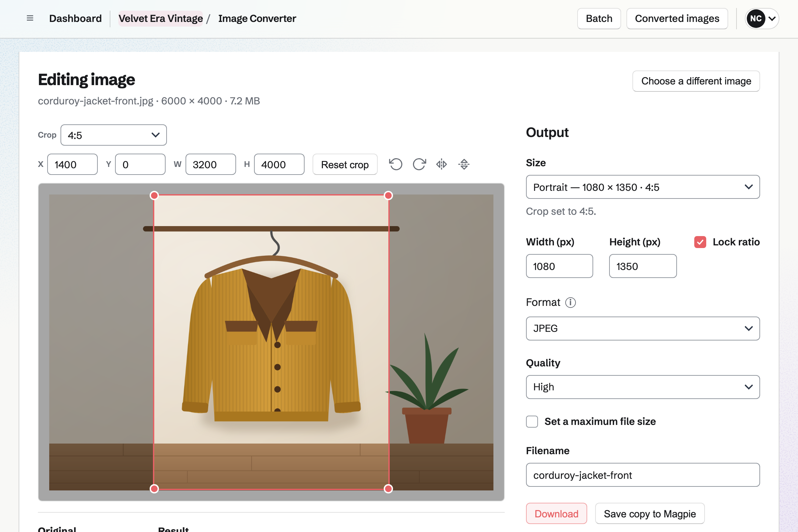Save copy to Magpie
This screenshot has height=532, width=798.
[x=650, y=514]
